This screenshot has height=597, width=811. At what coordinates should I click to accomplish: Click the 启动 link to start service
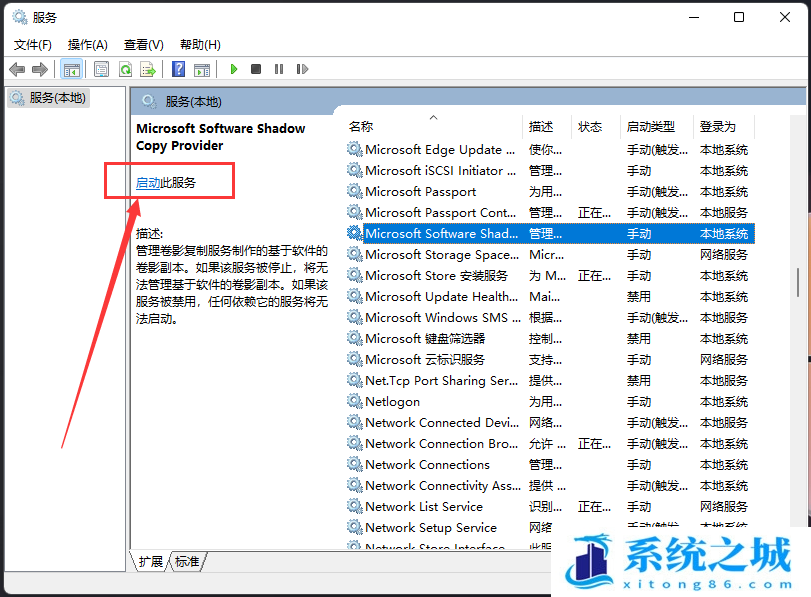[x=148, y=183]
